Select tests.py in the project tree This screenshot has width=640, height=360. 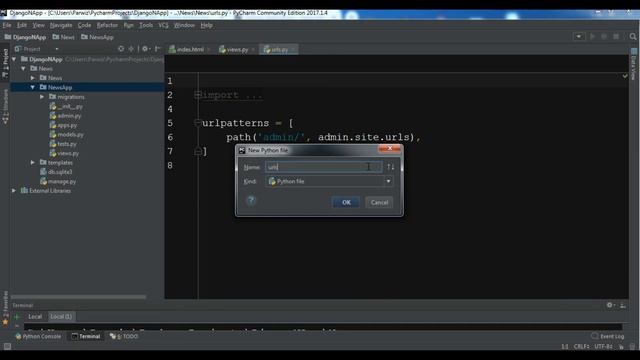pyautogui.click(x=63, y=144)
